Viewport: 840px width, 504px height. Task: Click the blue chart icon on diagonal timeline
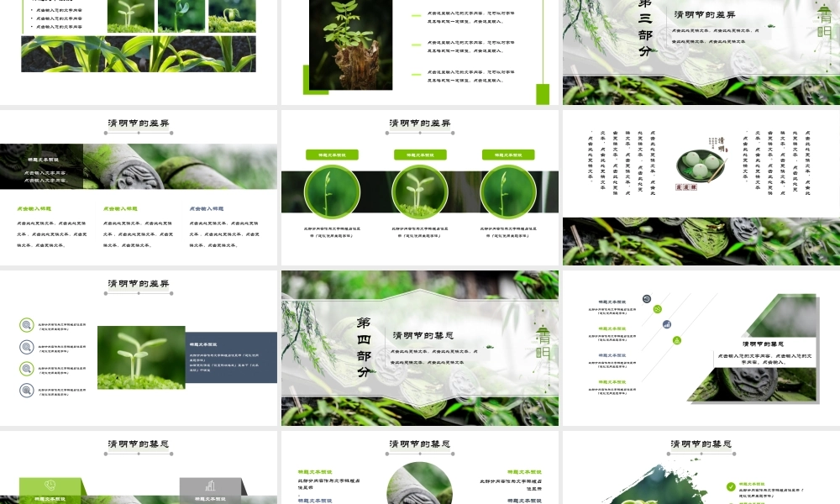pos(667,324)
